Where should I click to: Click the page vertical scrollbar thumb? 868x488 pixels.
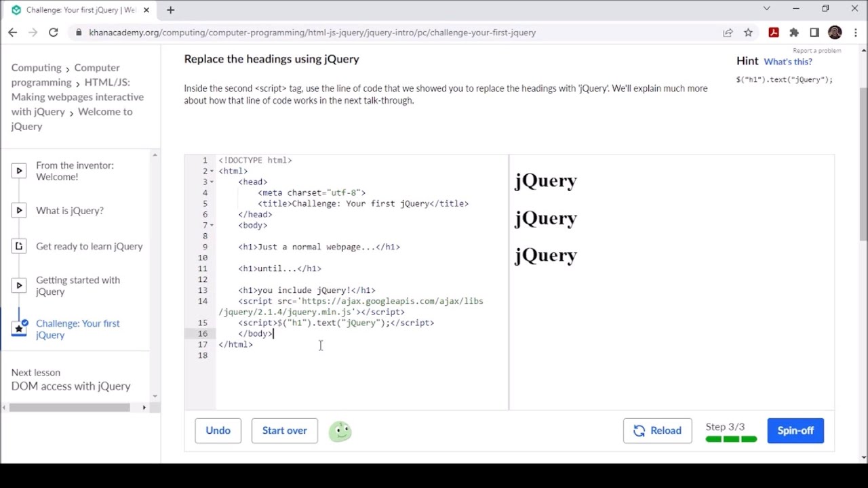pyautogui.click(x=863, y=163)
